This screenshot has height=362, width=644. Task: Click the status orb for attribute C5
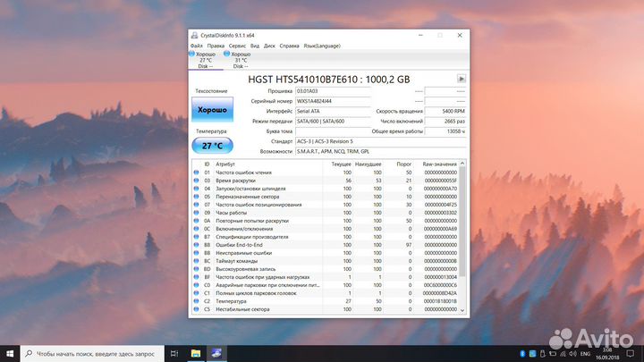pos(196,309)
